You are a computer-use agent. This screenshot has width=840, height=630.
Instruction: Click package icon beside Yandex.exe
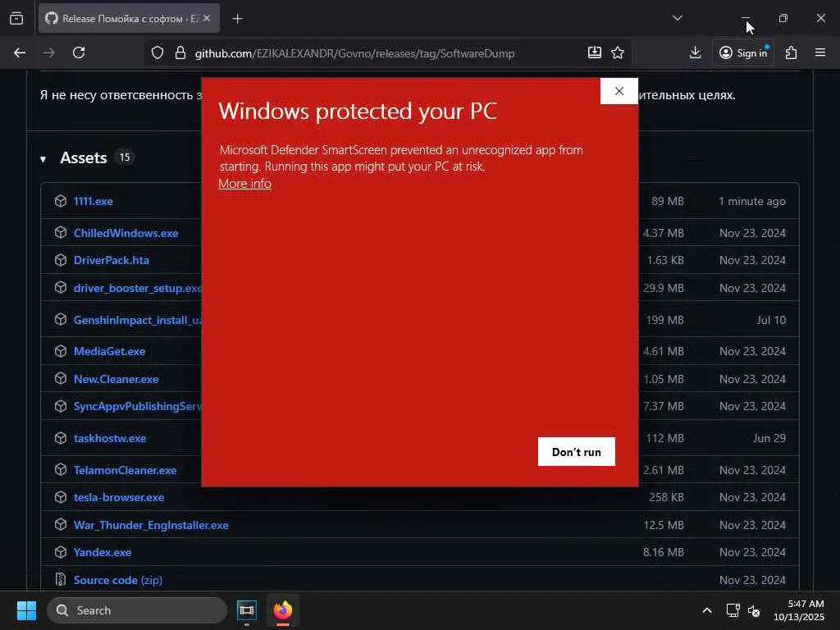tap(61, 552)
